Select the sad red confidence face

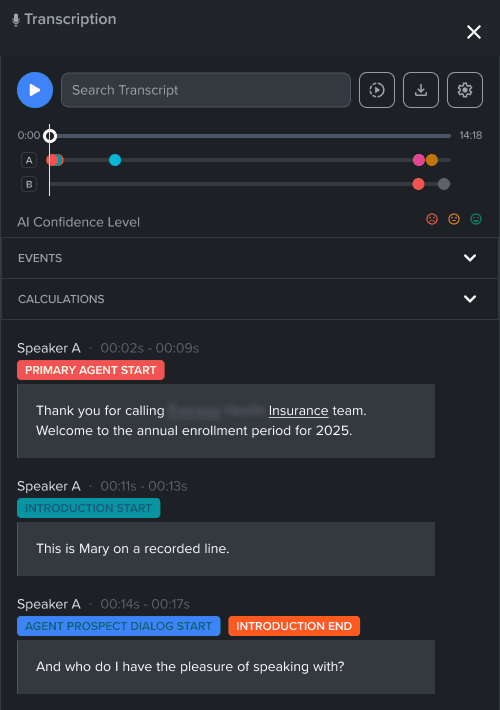(432, 219)
